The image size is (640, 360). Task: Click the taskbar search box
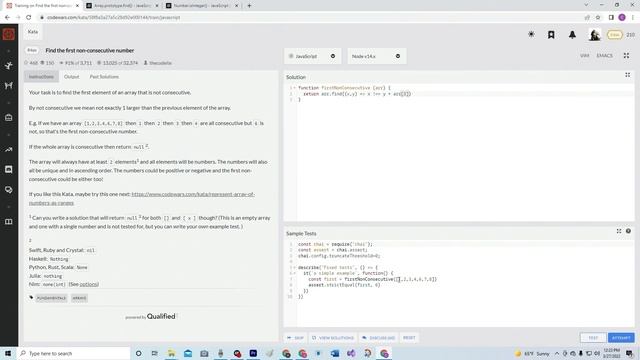(73, 353)
